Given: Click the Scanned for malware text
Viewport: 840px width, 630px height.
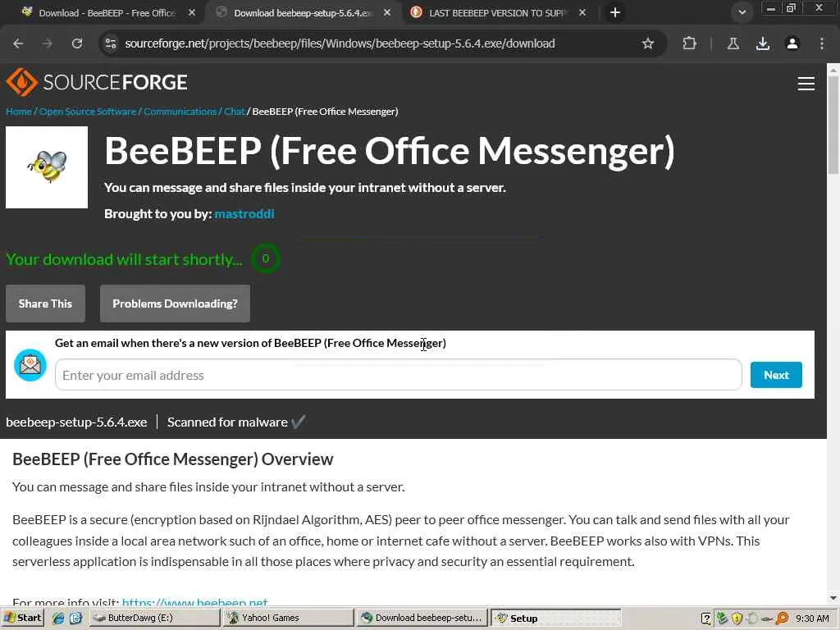Looking at the screenshot, I should click(x=228, y=422).
